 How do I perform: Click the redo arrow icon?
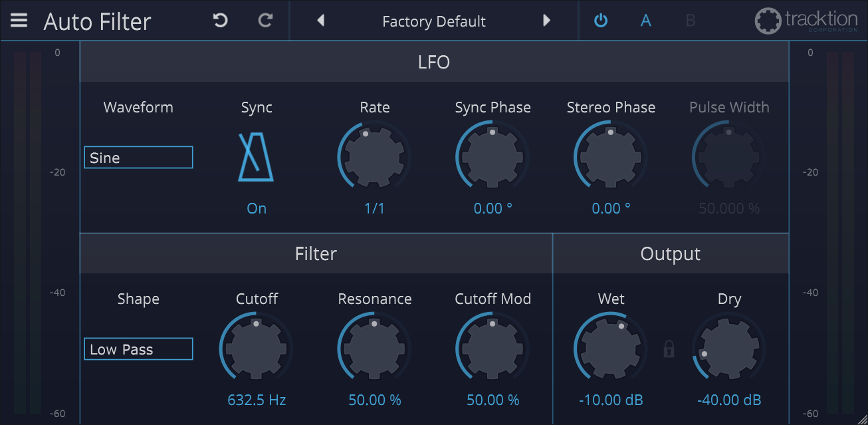point(265,21)
